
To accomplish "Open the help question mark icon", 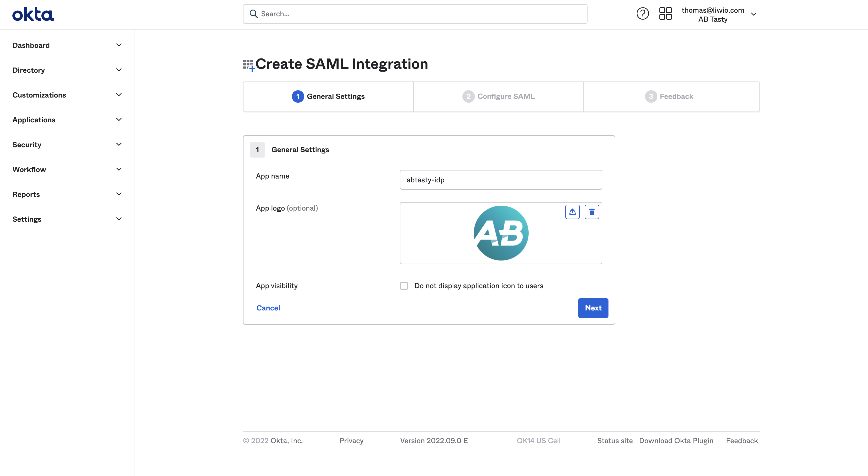I will tap(643, 14).
